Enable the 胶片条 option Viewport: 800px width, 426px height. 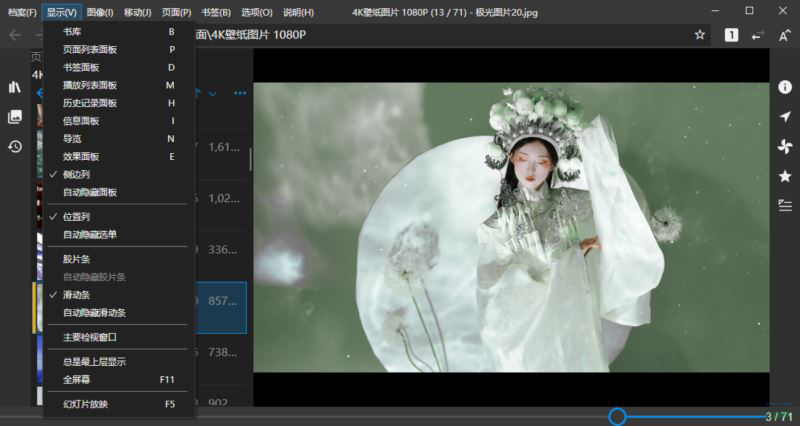[x=118, y=259]
